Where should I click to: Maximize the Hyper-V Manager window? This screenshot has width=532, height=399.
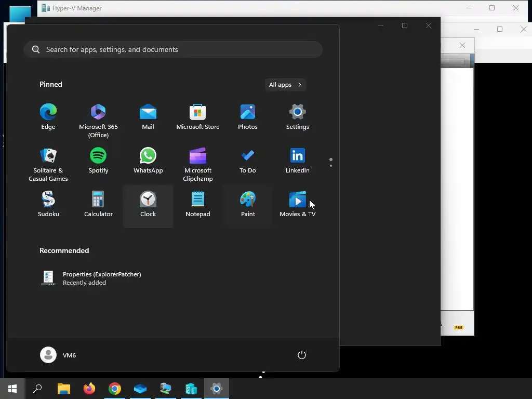tap(492, 8)
